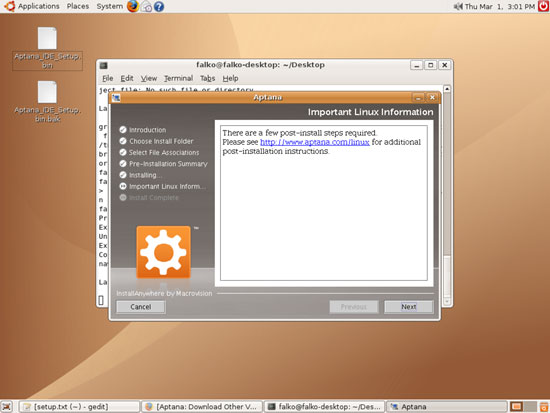Click the red power quit icon
The image size is (550, 413).
click(x=544, y=6)
